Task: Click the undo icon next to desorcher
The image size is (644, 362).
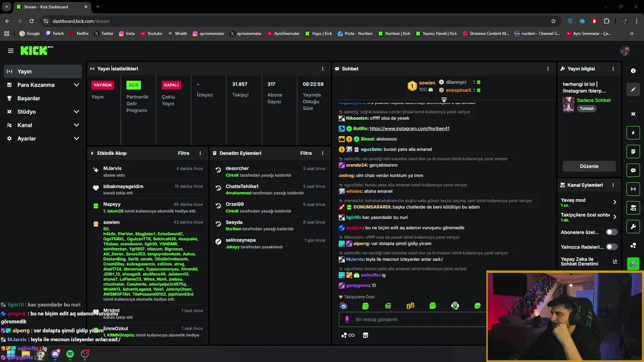Action: [x=218, y=170]
